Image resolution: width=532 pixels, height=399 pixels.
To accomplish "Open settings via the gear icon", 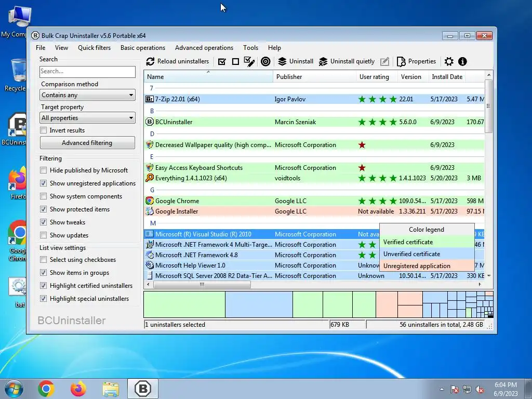I will 449,61.
